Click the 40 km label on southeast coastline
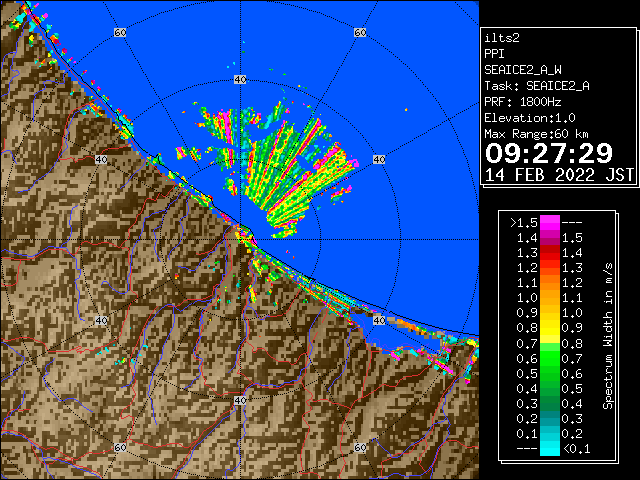640x480 pixels. coord(379,320)
